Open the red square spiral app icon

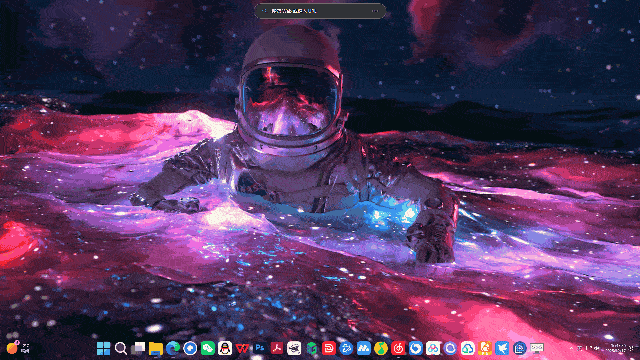tap(329, 348)
